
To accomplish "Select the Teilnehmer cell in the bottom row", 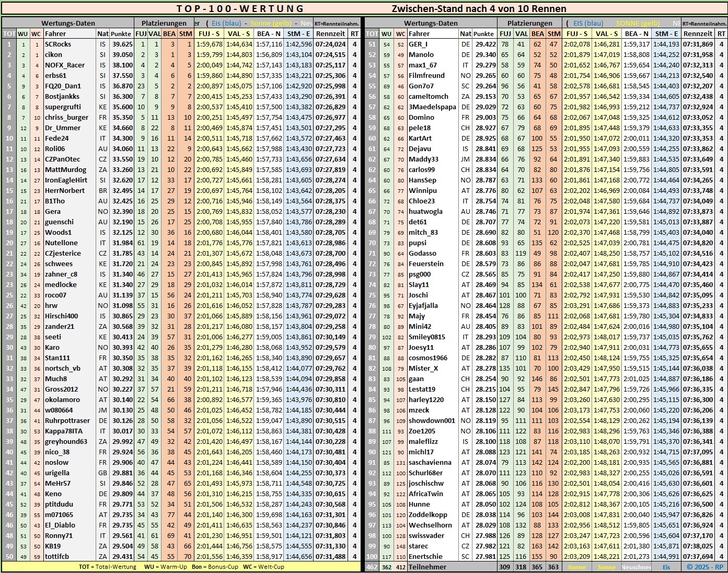I will pyautogui.click(x=427, y=567).
